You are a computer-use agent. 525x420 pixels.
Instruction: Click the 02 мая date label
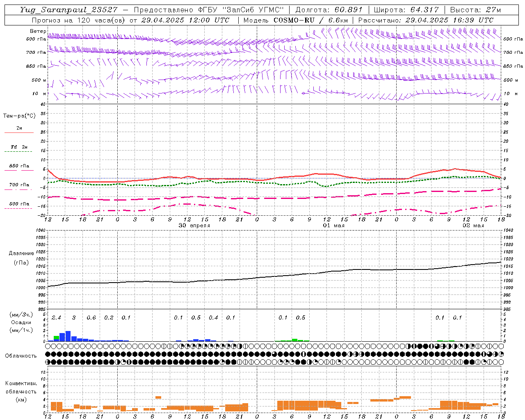(473, 226)
